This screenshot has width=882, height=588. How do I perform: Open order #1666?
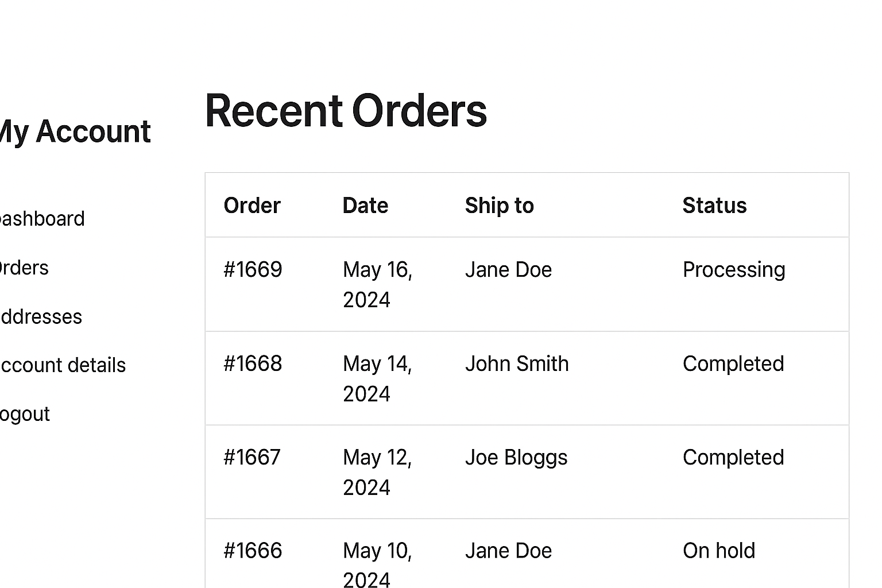253,551
